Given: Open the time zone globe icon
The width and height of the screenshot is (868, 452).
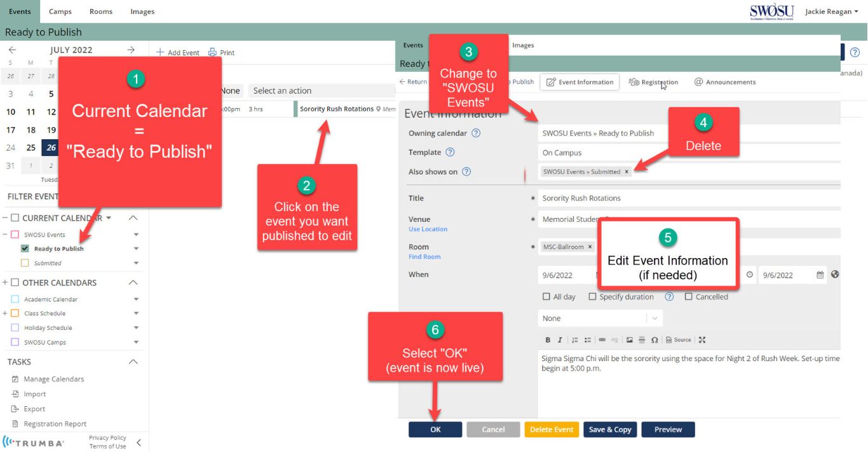Looking at the screenshot, I should pos(835,275).
